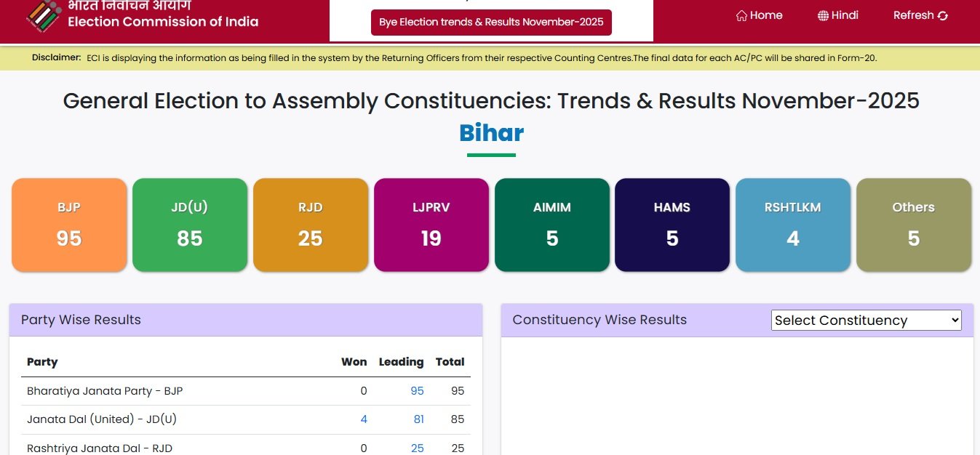The width and height of the screenshot is (980, 455).
Task: Open the Select Constituency dropdown
Action: (x=866, y=320)
